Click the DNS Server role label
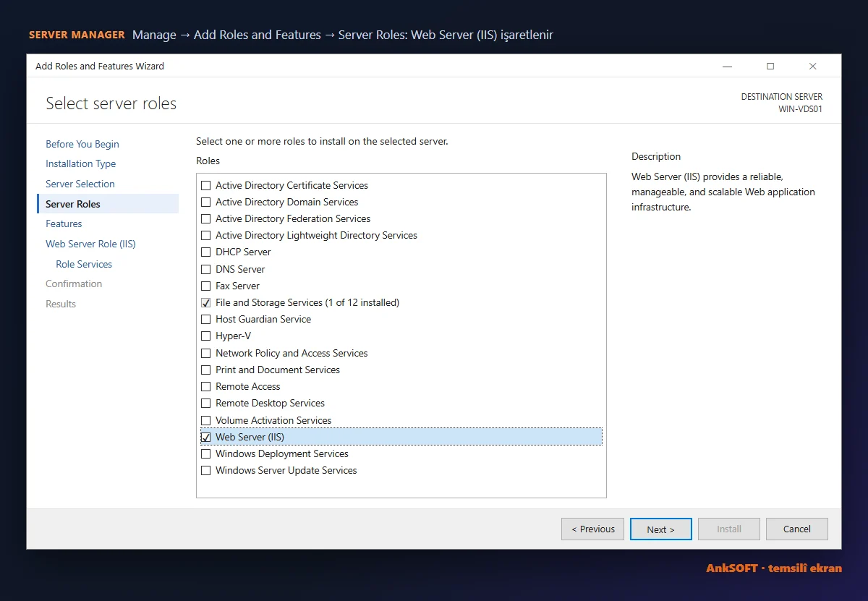The width and height of the screenshot is (868, 601). tap(240, 270)
